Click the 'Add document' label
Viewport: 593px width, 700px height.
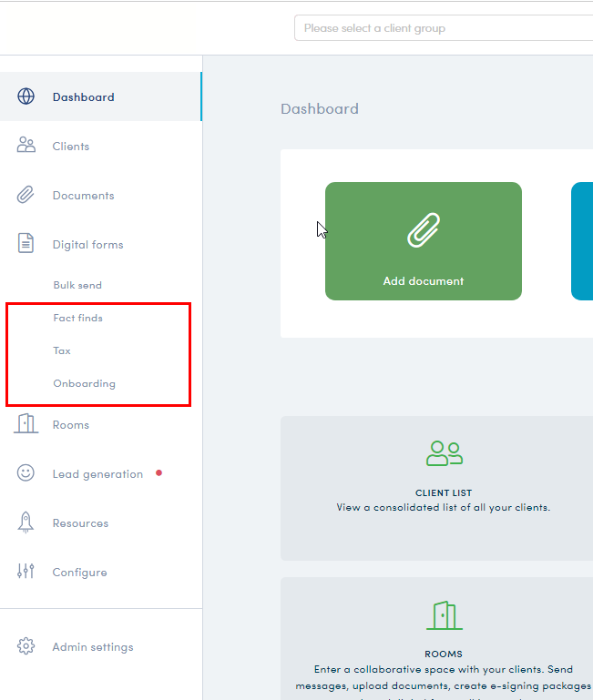click(424, 280)
